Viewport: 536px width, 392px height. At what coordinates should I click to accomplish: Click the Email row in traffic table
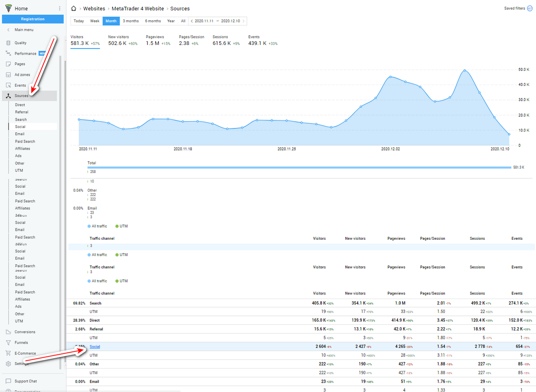(301, 381)
